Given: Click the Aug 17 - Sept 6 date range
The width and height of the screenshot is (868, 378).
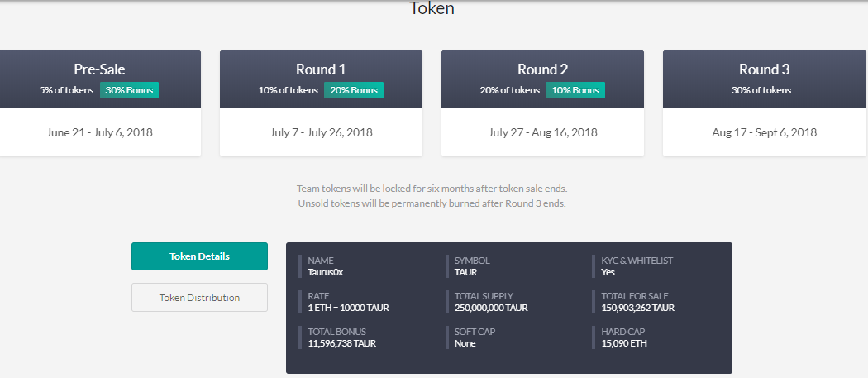Looking at the screenshot, I should pyautogui.click(x=764, y=132).
